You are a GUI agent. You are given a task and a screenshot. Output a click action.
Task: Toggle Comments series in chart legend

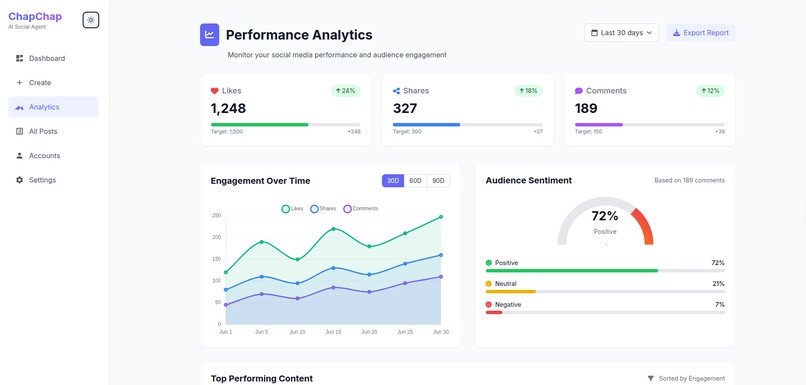tap(360, 209)
